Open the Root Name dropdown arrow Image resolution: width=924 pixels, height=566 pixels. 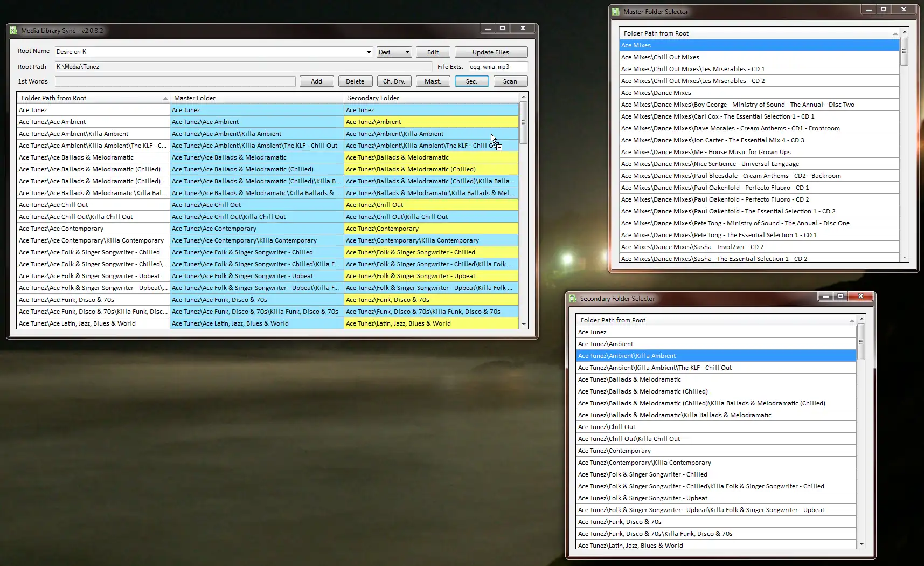[369, 52]
